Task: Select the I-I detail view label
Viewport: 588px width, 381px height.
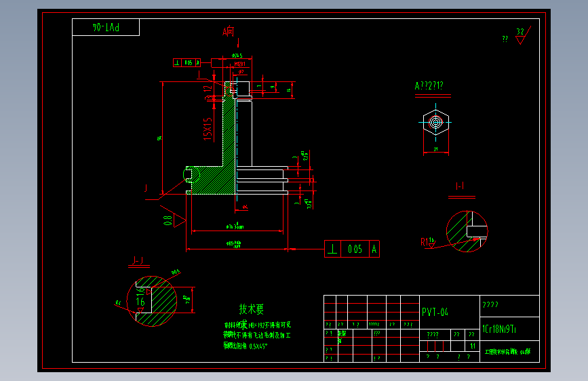Action: [x=460, y=186]
